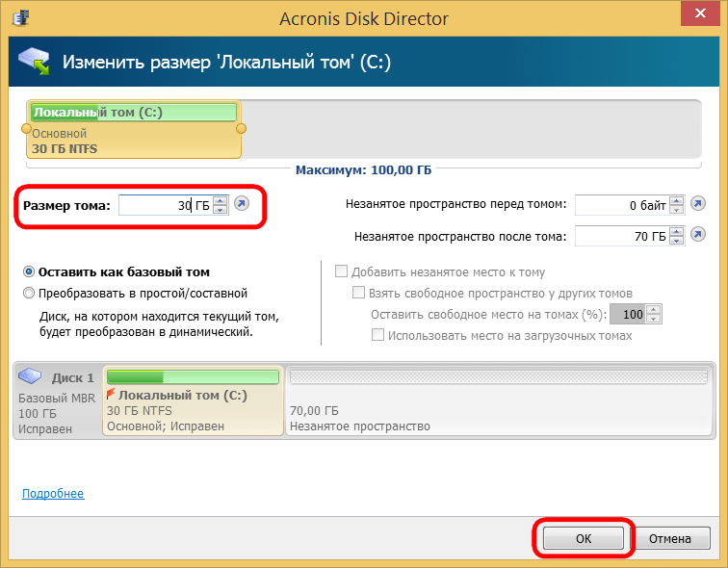Click arrow icon next to space after volume
This screenshot has width=728, height=568.
click(699, 234)
